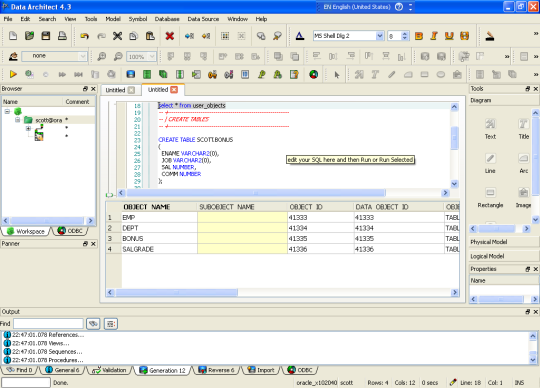This screenshot has width=540, height=388.
Task: Click the font color A icon
Action: pyautogui.click(x=300, y=36)
